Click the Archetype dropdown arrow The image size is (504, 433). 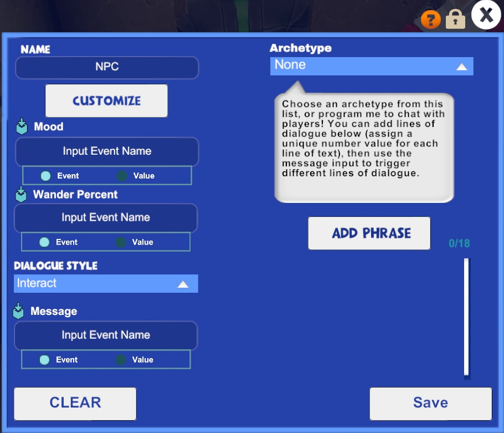pyautogui.click(x=461, y=67)
